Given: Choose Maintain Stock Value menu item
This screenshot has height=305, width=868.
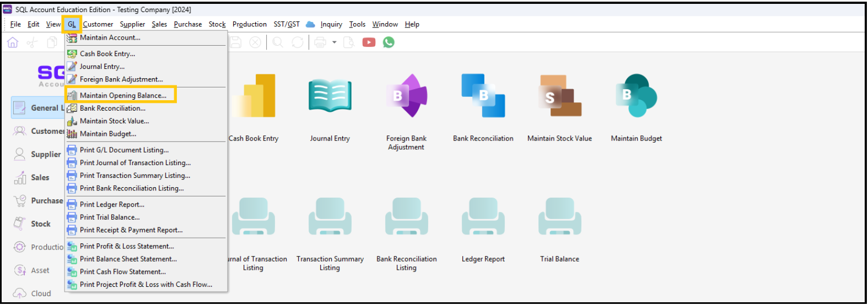Looking at the screenshot, I should point(146,121).
